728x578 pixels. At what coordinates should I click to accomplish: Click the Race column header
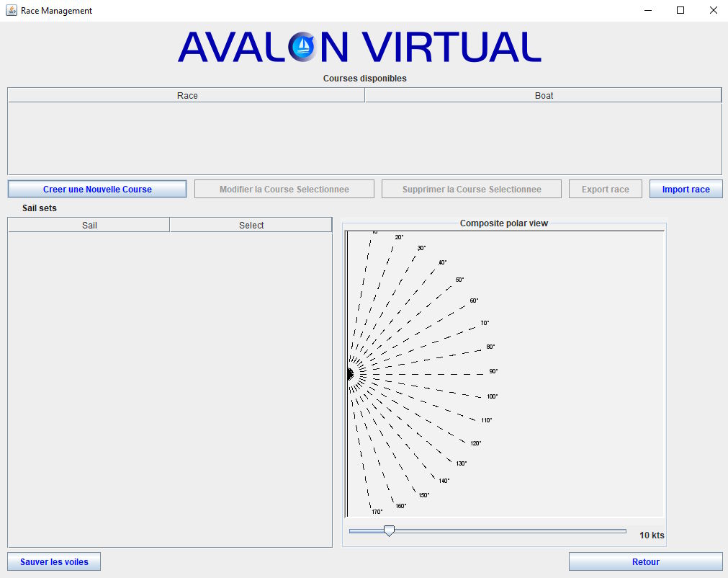(186, 94)
